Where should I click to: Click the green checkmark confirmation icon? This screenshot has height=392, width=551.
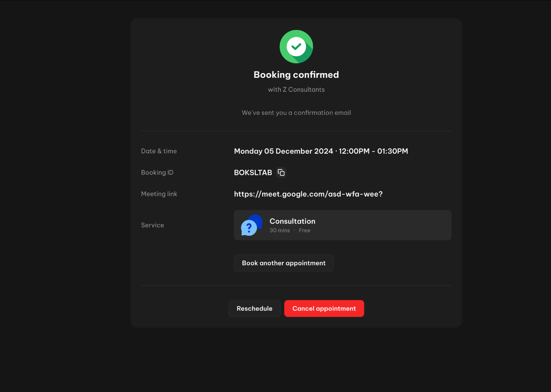[296, 47]
